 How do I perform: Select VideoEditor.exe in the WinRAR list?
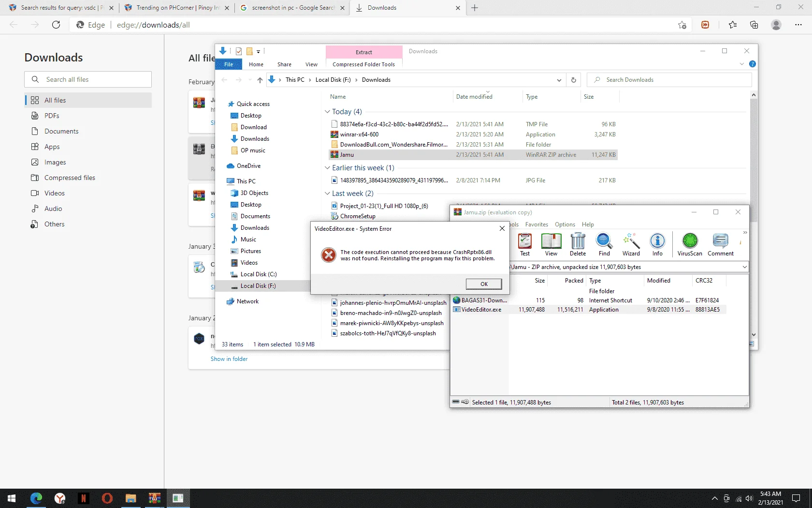tap(481, 310)
